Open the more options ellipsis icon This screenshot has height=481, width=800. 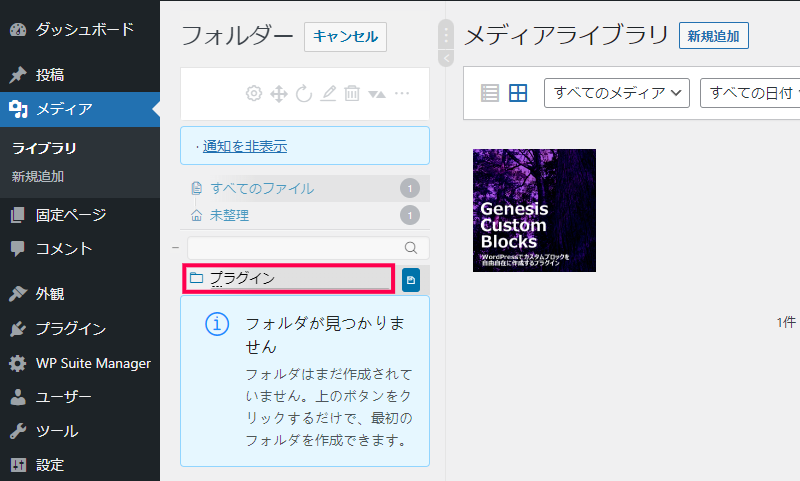pos(402,93)
